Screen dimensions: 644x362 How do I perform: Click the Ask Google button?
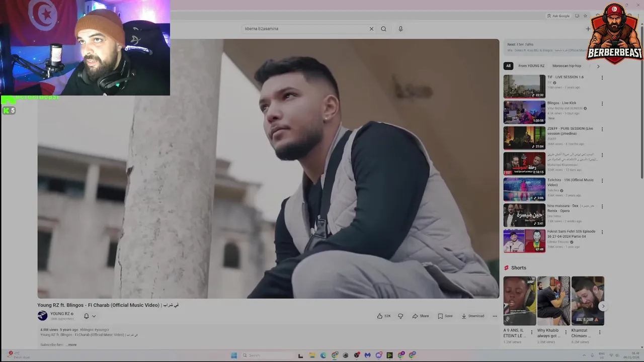558,16
